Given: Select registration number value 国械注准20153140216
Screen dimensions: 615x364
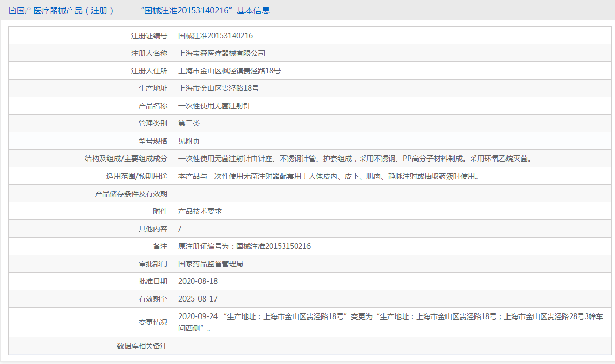Looking at the screenshot, I should coord(216,36).
